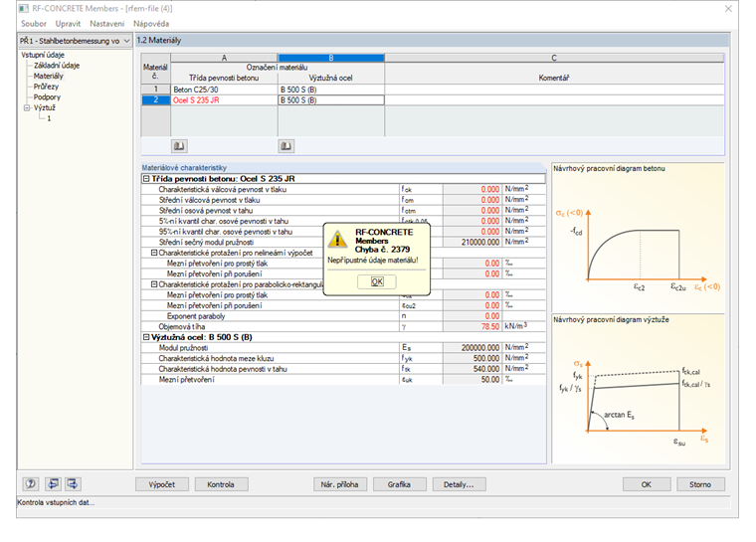
Task: Open the Nastavení menu
Action: [x=107, y=24]
